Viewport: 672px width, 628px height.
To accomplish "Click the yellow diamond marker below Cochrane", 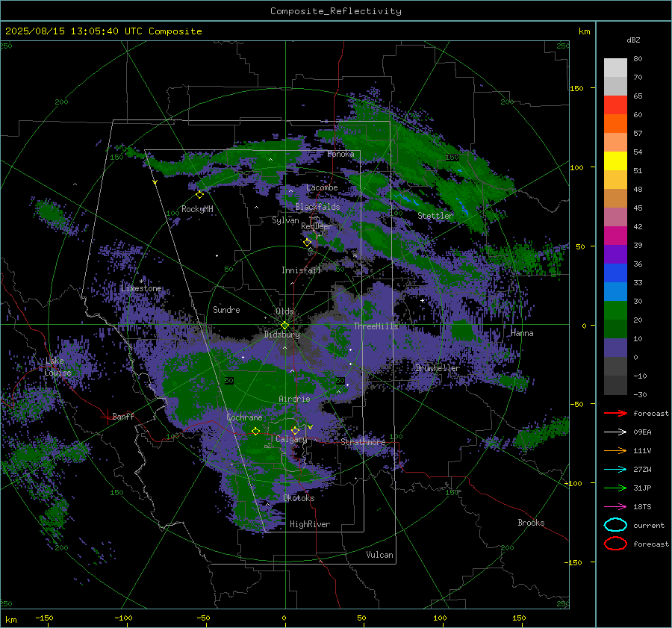I will (x=256, y=431).
